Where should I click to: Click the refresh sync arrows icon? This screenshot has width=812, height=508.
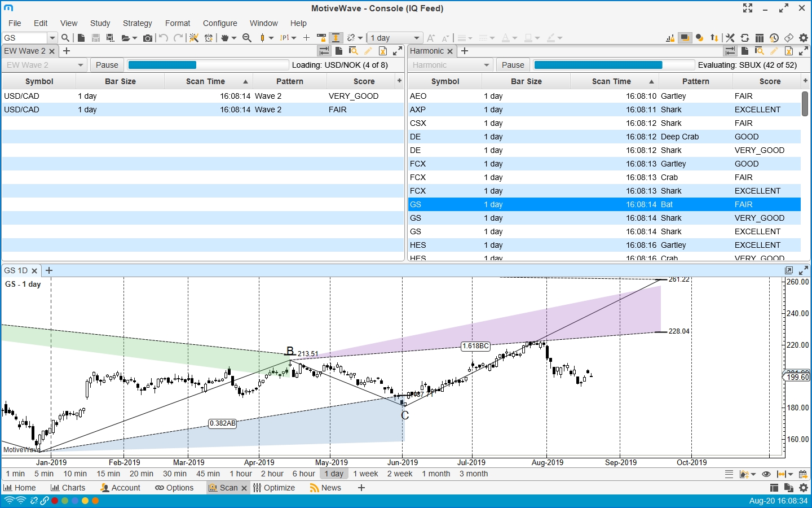(745, 38)
